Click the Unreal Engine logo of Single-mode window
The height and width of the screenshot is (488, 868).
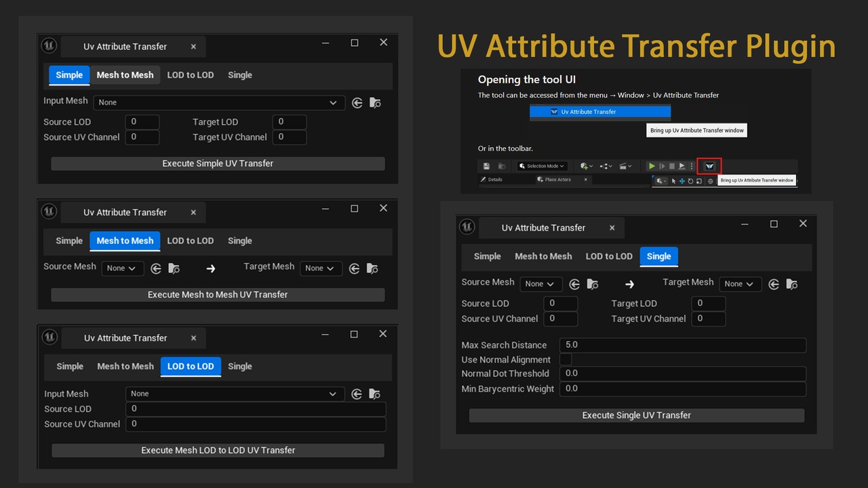(x=467, y=226)
